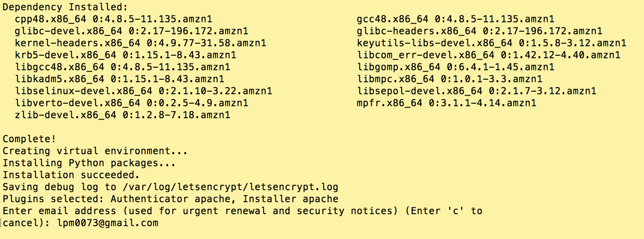
Task: Click the libcom_err-devel.x86_64 package line
Action: (488, 55)
